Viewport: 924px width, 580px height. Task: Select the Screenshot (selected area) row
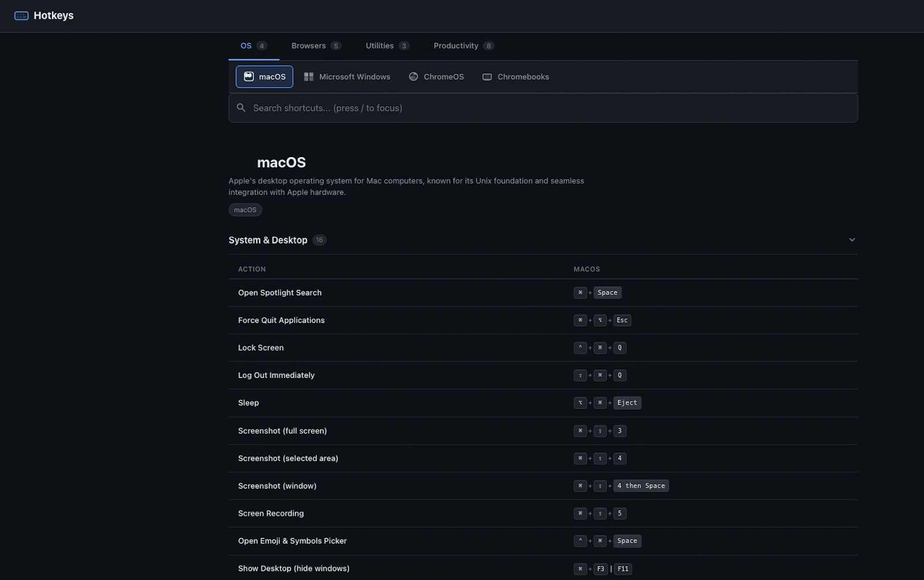543,458
